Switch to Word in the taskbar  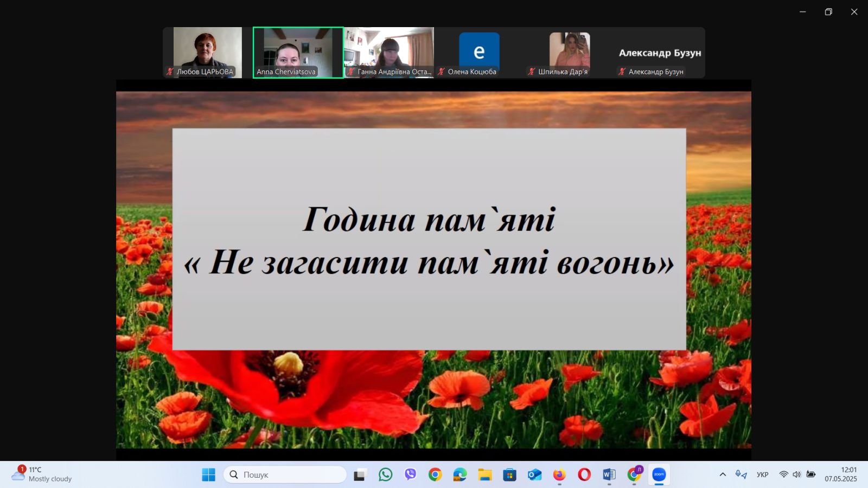pyautogui.click(x=609, y=475)
